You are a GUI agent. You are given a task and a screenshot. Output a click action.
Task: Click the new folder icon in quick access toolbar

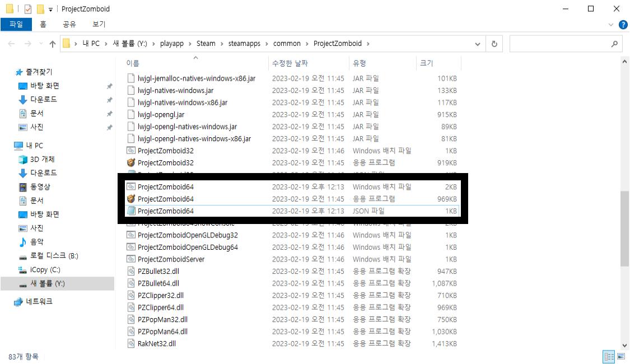click(40, 9)
